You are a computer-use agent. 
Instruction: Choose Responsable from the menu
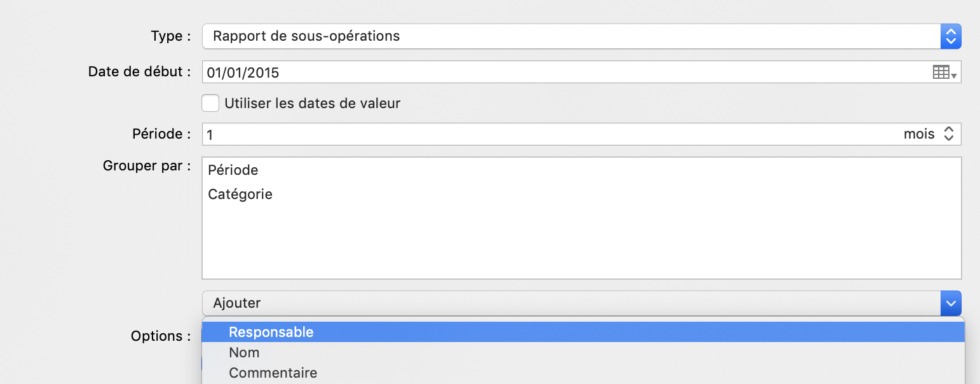[271, 332]
